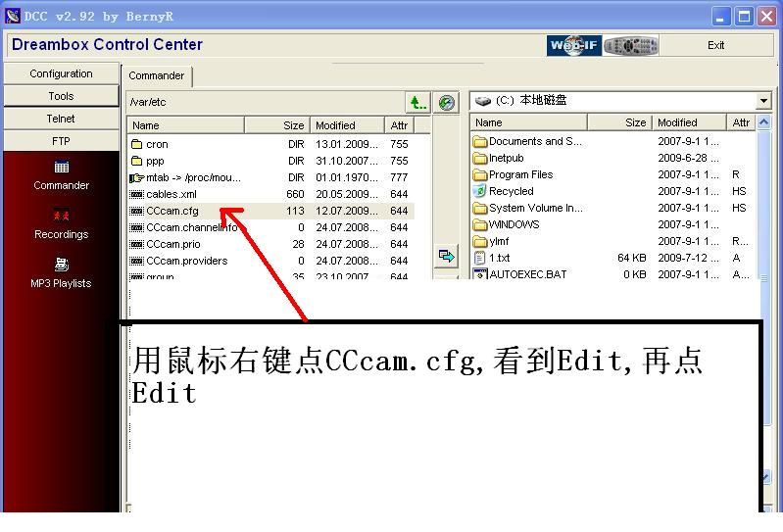Click Inetpub modified date 2009-6-28
The width and height of the screenshot is (783, 532).
(688, 158)
